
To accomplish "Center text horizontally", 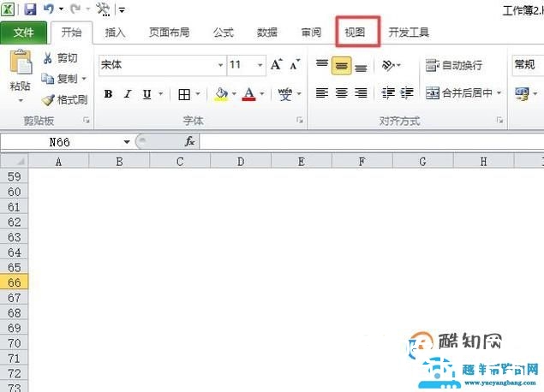I will (341, 93).
